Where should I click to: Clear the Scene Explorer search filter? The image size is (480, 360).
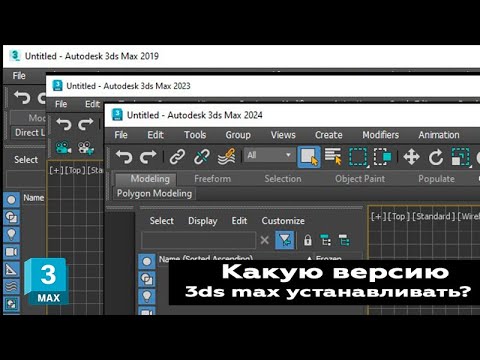[x=265, y=240]
